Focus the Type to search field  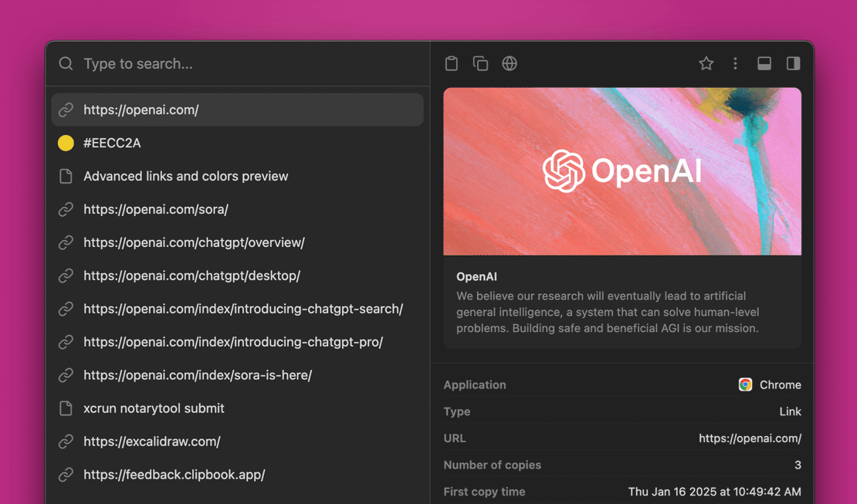click(238, 63)
